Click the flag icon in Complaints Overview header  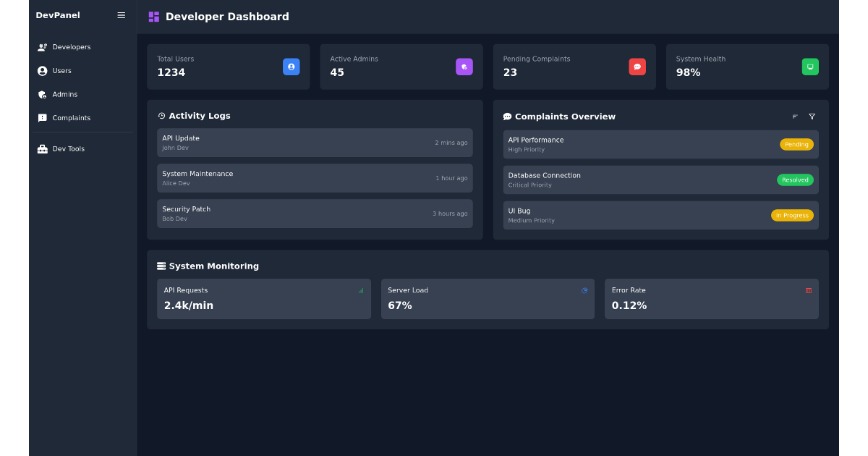tap(795, 116)
